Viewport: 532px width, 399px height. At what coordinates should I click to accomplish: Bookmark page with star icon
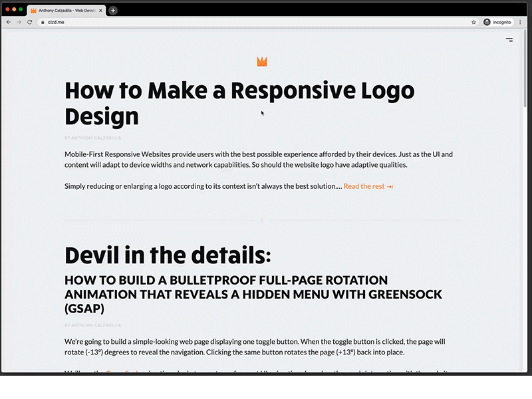[473, 22]
